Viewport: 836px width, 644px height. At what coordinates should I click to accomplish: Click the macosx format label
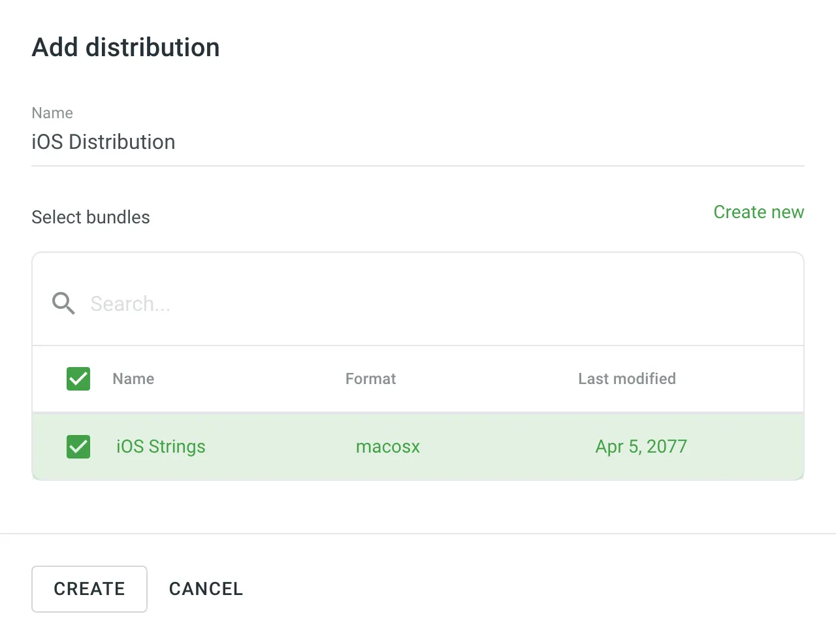(388, 447)
